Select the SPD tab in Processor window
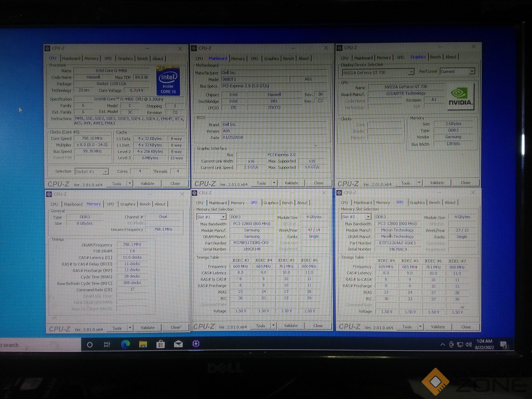Viewport: 532px width, 399px height. [108, 59]
